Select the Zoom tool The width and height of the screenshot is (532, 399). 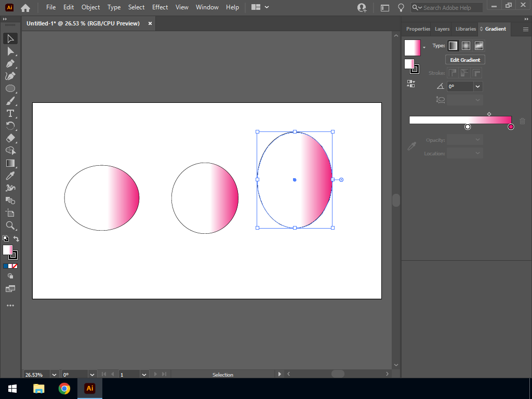click(10, 225)
